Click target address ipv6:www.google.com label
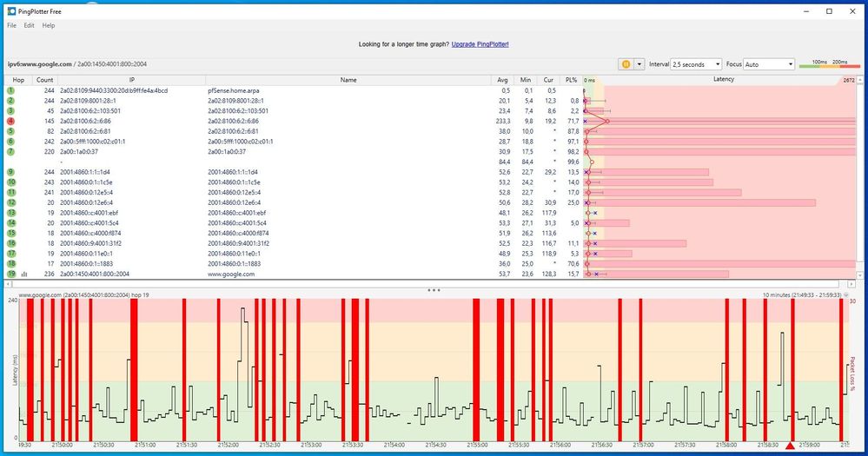868x456 pixels. (x=39, y=64)
